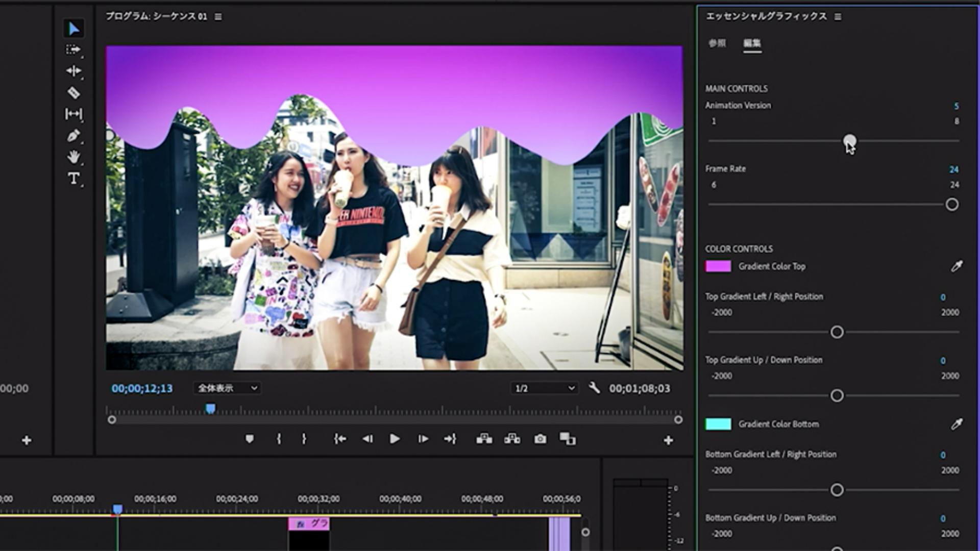Switch to the 参照 tab
The width and height of the screenshot is (980, 551).
coord(717,43)
